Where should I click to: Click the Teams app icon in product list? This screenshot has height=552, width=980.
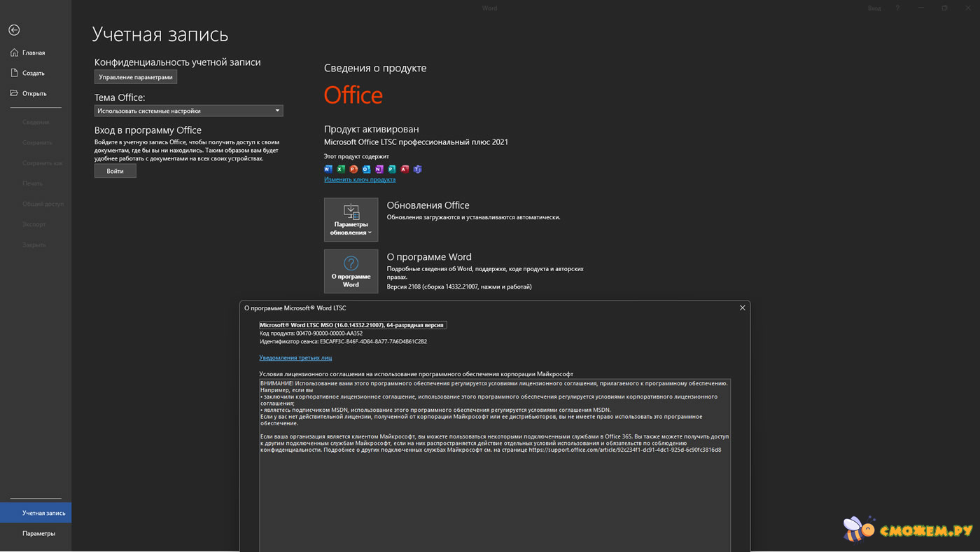[x=417, y=169]
